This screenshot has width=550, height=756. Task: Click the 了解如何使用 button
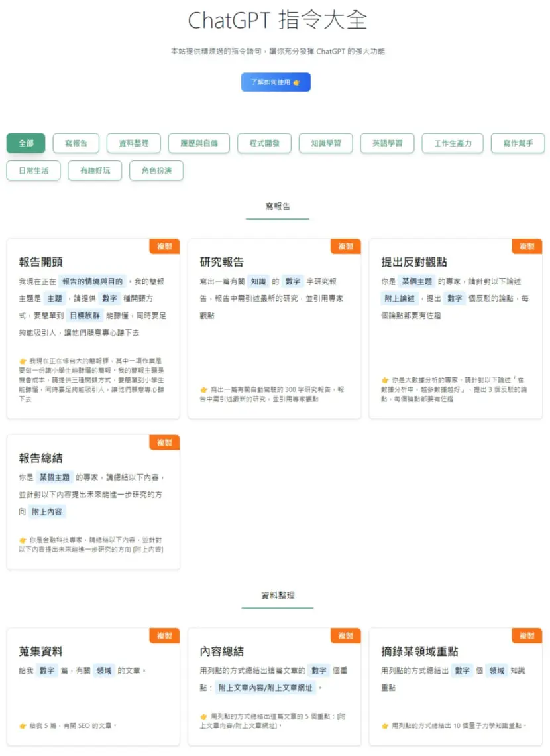coord(276,82)
